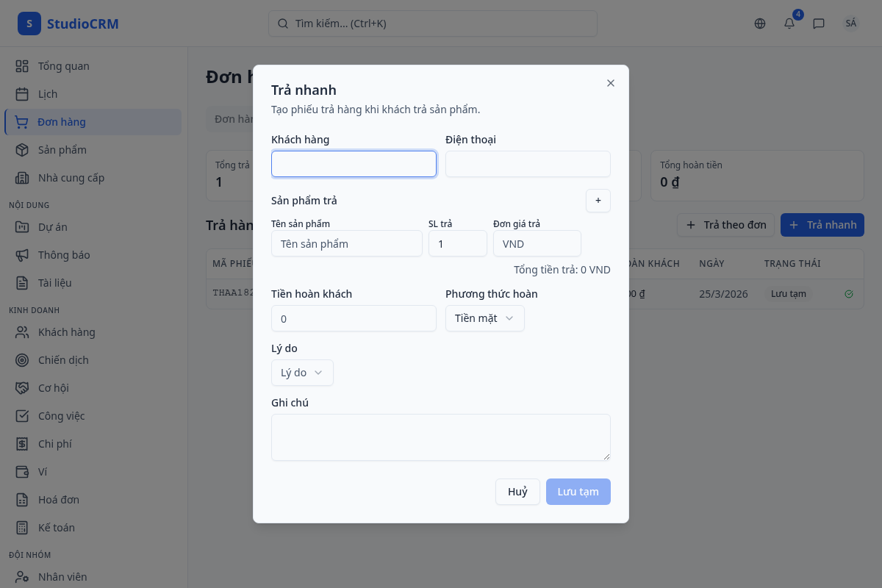The height and width of the screenshot is (588, 882).
Task: Go to Nhà cung cấp menu item
Action: [71, 178]
